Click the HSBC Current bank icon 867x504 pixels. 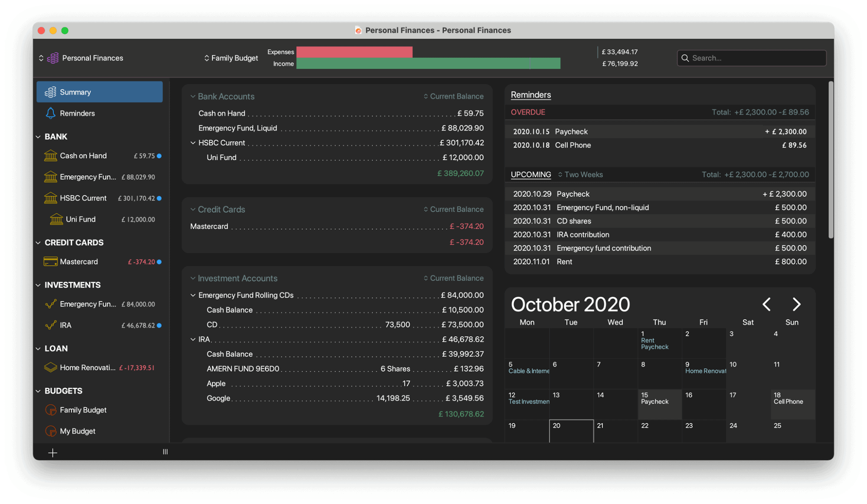50,198
